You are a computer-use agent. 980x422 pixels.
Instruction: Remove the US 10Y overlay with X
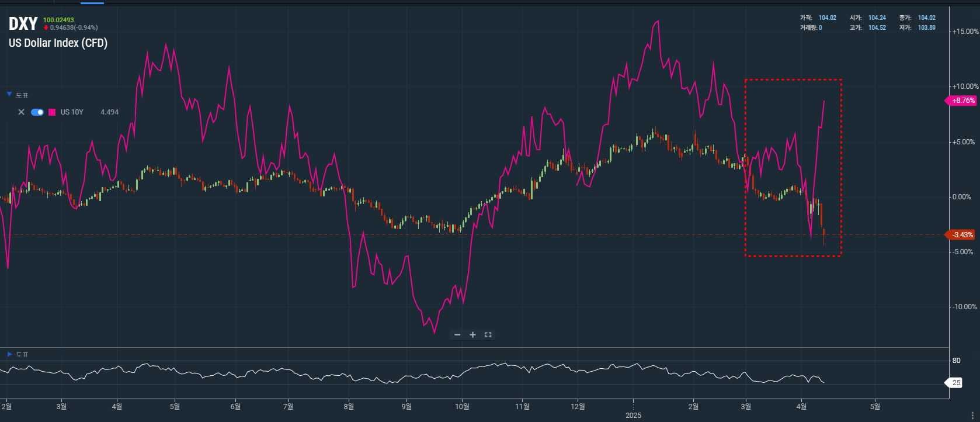21,112
